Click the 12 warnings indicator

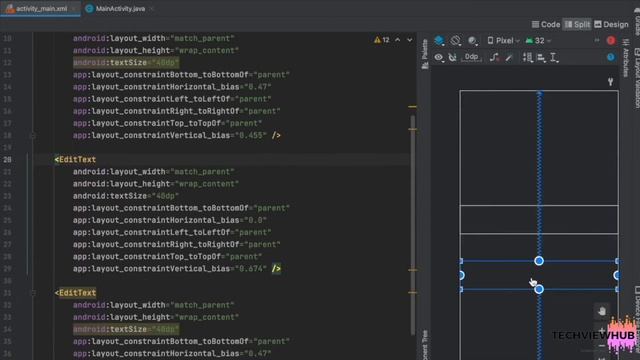tap(382, 40)
